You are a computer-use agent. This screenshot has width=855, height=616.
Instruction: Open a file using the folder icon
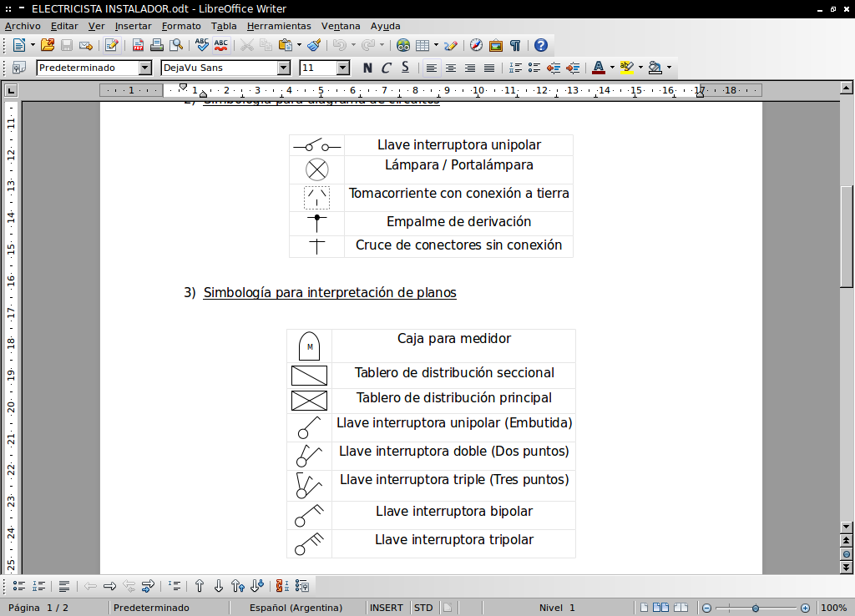click(x=48, y=45)
